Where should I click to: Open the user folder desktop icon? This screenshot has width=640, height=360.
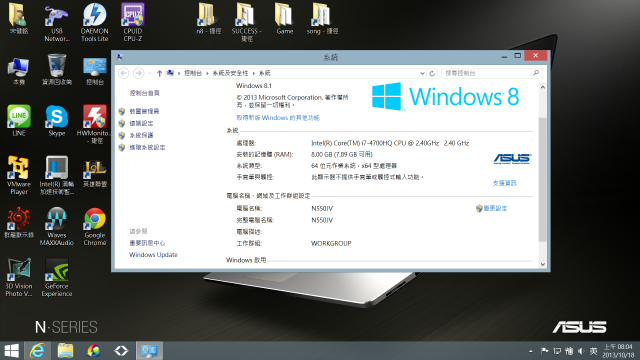pos(19,19)
